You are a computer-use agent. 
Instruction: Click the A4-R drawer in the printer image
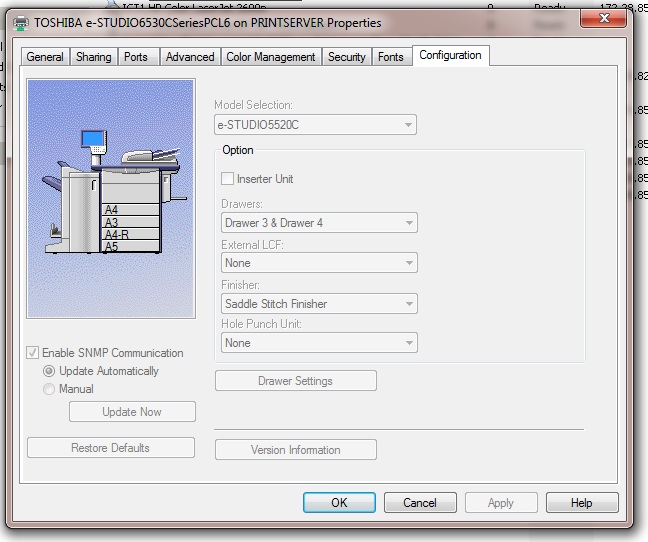[131, 234]
